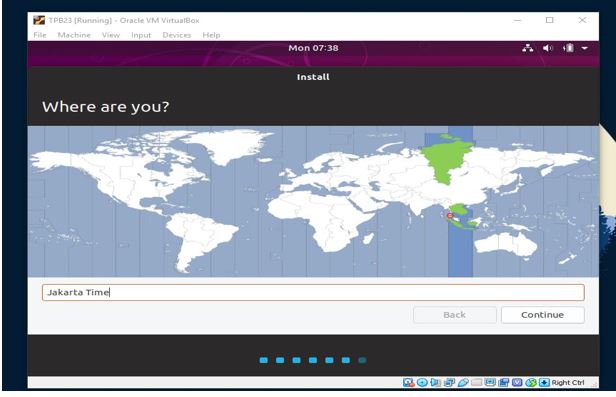Click the greyed-out Back button
This screenshot has height=397, width=616.
pos(455,315)
